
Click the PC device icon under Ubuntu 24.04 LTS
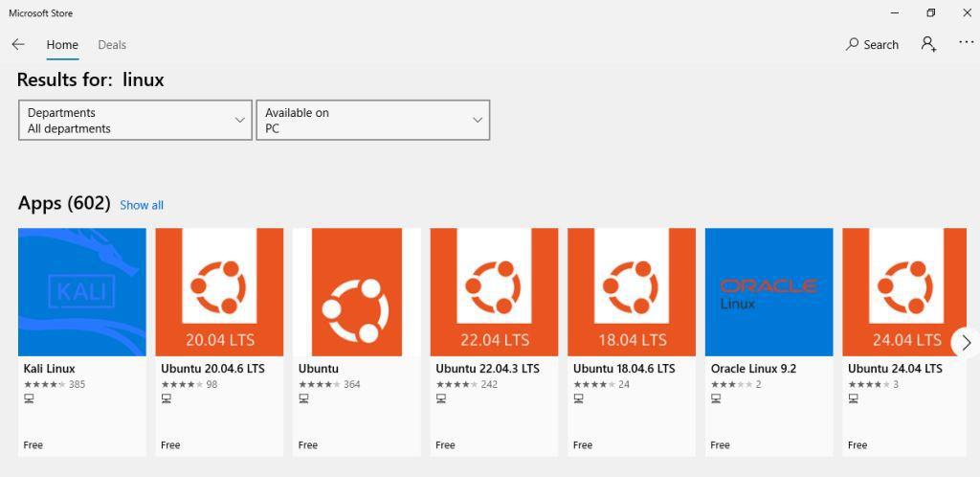point(854,398)
